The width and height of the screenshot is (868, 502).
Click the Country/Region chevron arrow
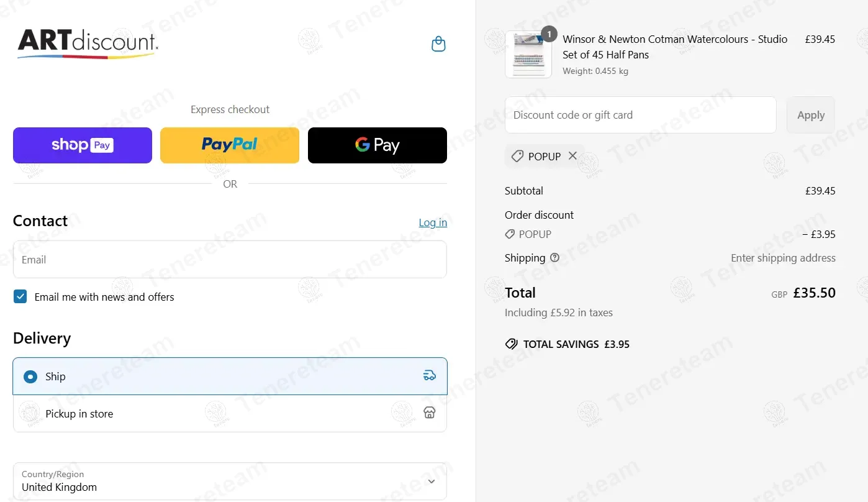[x=432, y=481]
